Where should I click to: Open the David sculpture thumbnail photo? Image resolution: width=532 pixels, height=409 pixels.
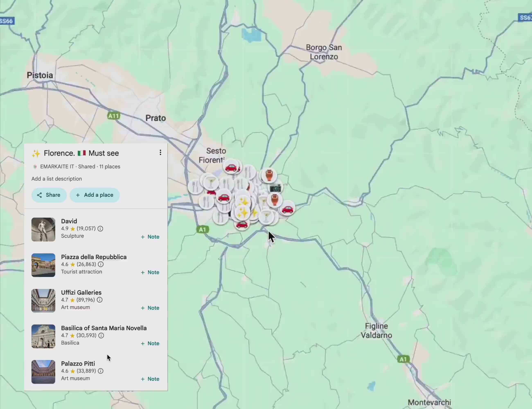pos(43,230)
